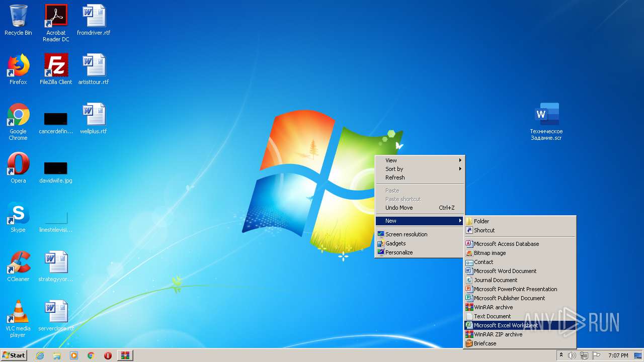The width and height of the screenshot is (644, 362).
Task: Open Windows Explorer folder in taskbar
Action: tap(57, 355)
